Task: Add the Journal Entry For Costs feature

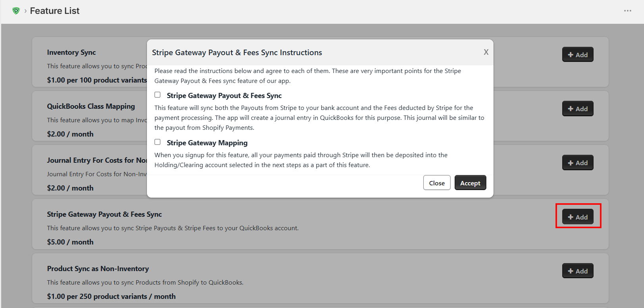Action: point(578,162)
